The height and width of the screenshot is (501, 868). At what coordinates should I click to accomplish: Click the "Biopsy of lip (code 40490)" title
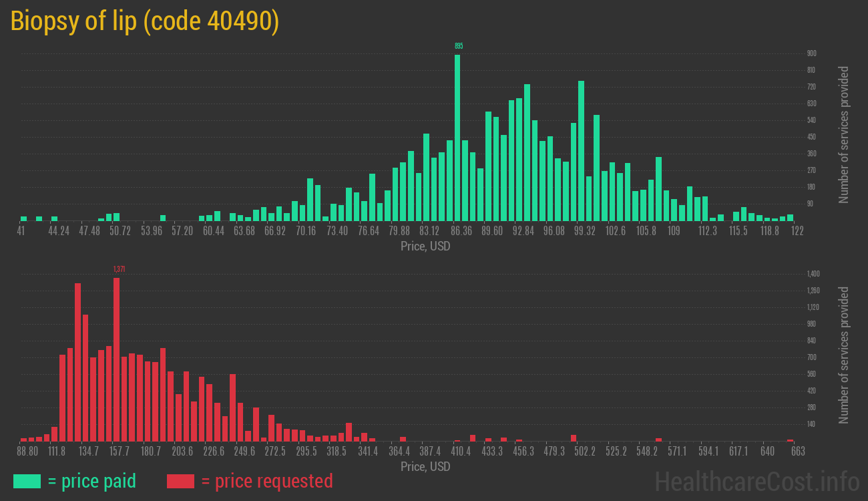[145, 22]
